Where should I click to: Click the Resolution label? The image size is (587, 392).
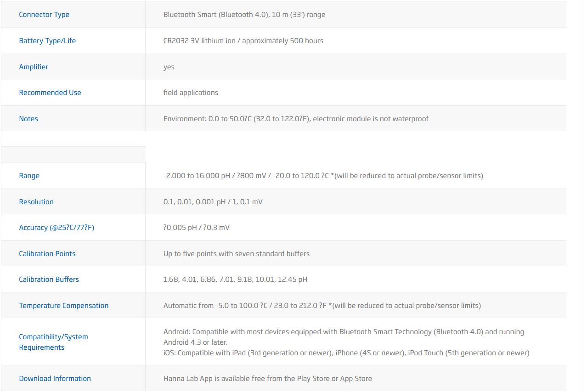[x=36, y=202]
